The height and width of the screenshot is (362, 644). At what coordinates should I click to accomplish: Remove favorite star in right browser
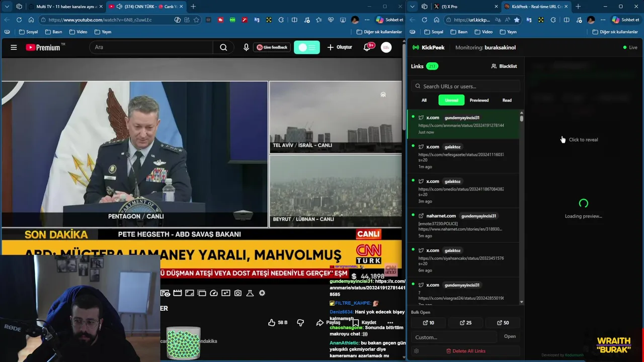click(x=516, y=20)
